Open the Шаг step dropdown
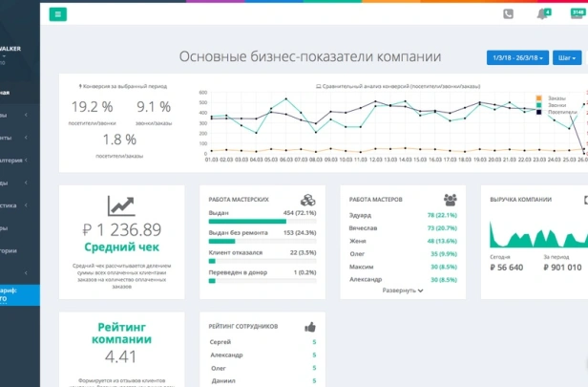588x387 pixels. (x=564, y=57)
